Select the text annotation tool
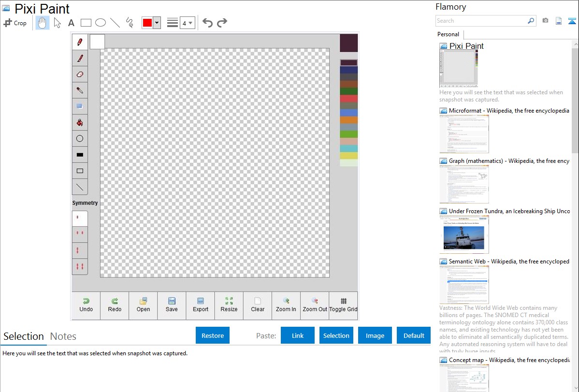This screenshot has height=392, width=579. coord(71,23)
